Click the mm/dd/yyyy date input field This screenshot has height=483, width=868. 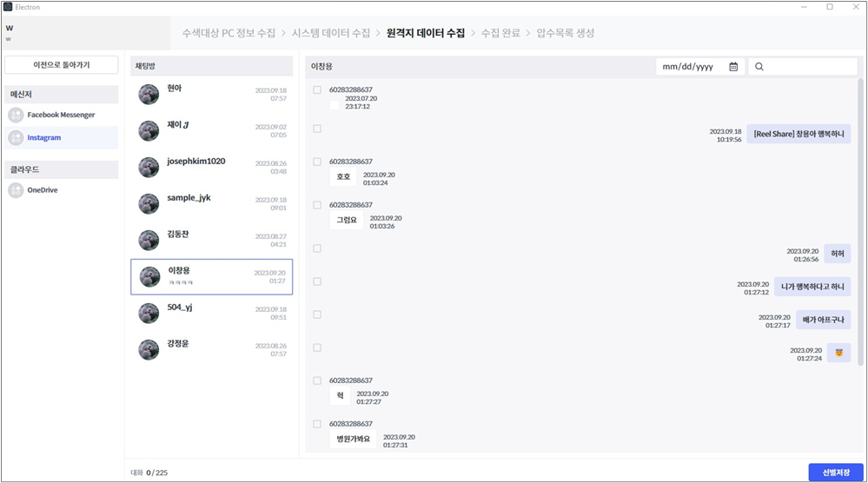click(692, 67)
